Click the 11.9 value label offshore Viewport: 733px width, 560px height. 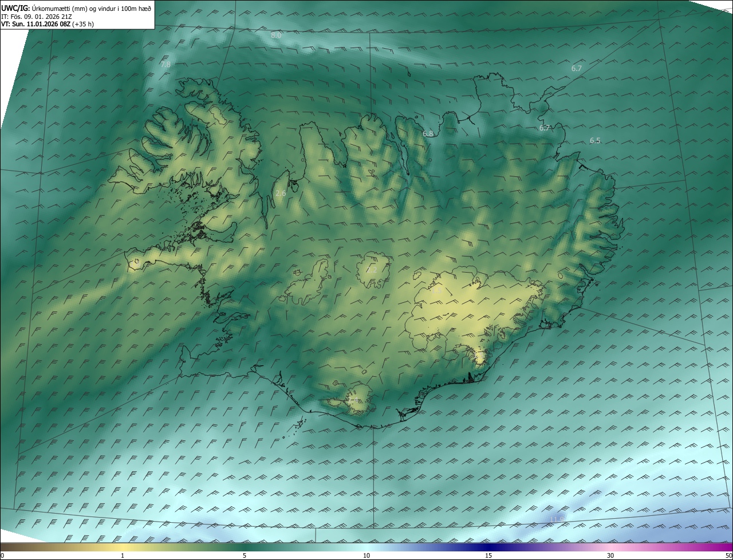pyautogui.click(x=557, y=519)
